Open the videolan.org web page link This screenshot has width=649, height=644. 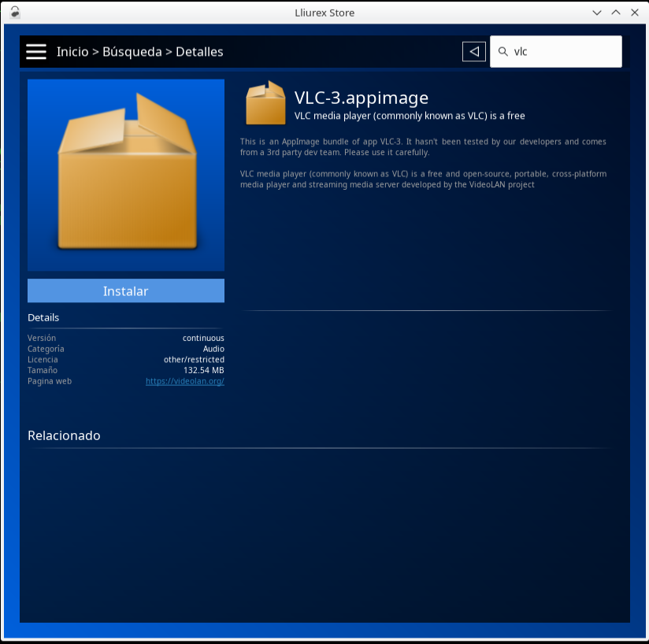point(184,381)
